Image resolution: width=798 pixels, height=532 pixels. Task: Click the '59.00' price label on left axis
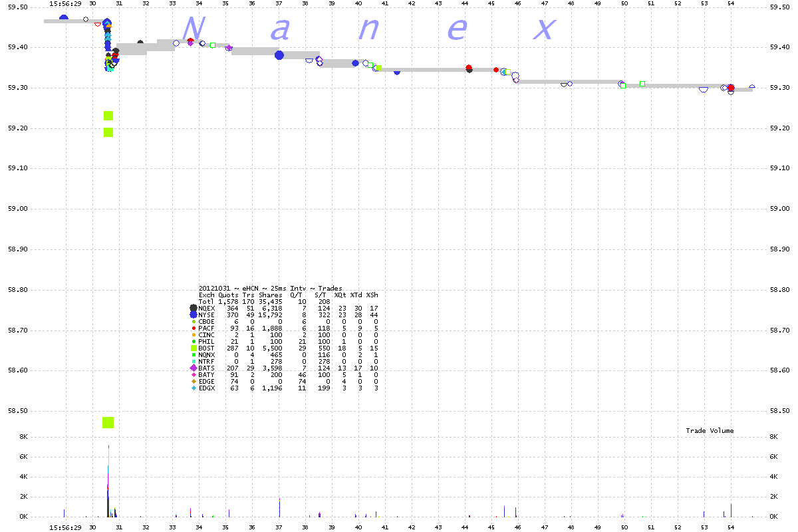(x=17, y=209)
